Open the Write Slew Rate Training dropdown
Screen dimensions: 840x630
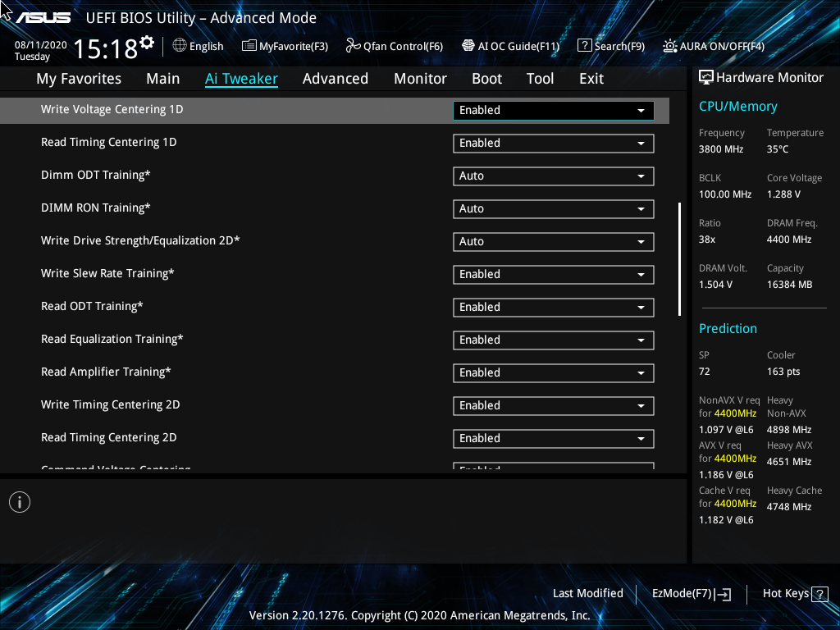(553, 274)
